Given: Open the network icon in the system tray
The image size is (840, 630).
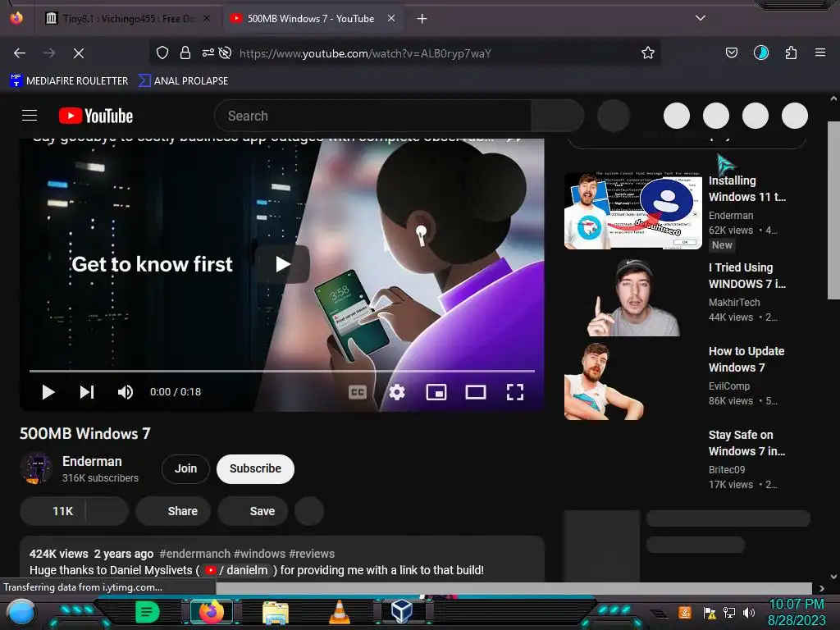Looking at the screenshot, I should click(x=728, y=612).
